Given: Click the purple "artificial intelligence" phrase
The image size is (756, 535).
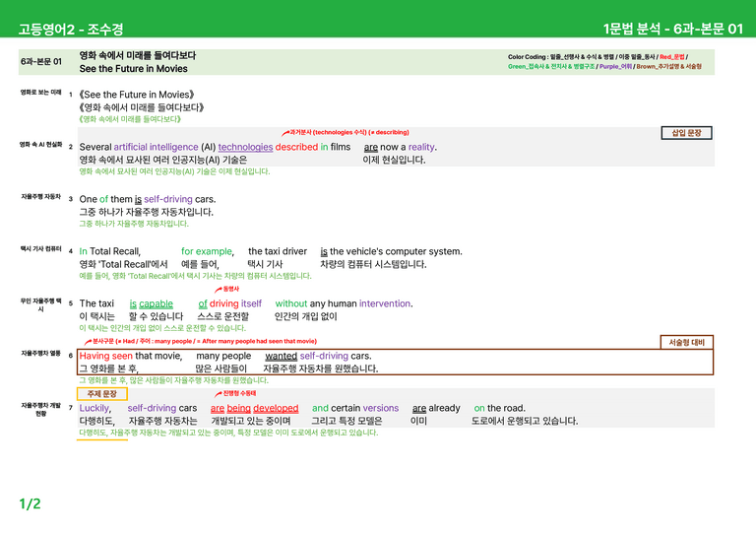Looking at the screenshot, I should click(x=156, y=147).
